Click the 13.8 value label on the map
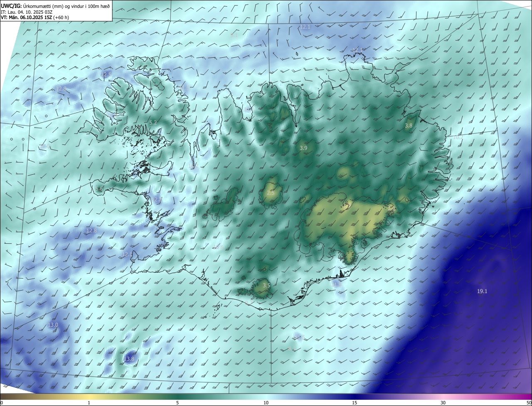The width and height of the screenshot is (532, 406). pos(129,359)
